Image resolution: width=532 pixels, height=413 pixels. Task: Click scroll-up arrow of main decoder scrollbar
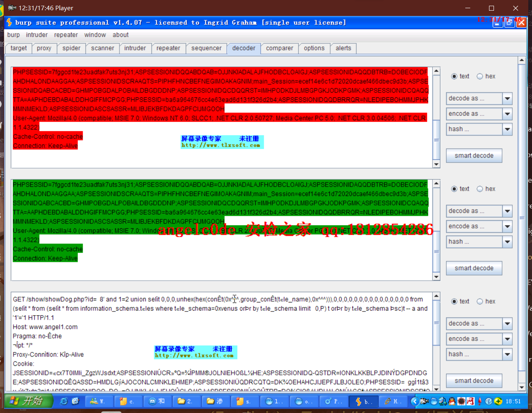pyautogui.click(x=522, y=60)
